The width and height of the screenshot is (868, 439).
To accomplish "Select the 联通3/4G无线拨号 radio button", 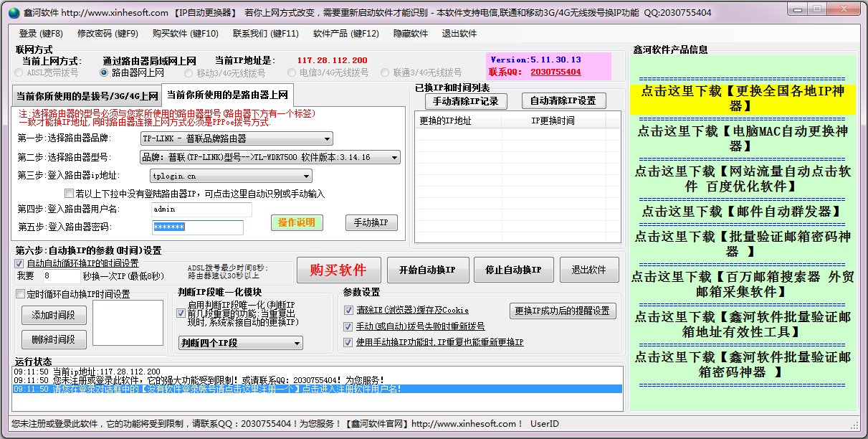I will 421,72.
